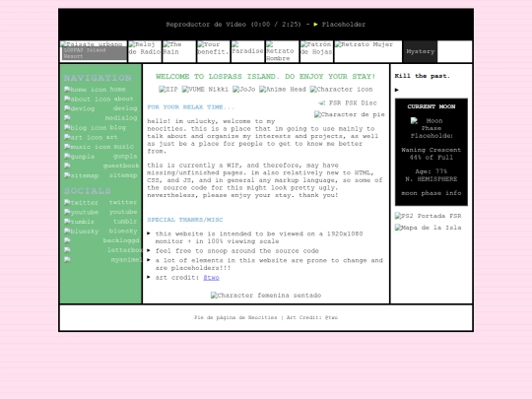Select the The Rain thumbnail
Viewport: 532px width, 399px height.
(179, 51)
